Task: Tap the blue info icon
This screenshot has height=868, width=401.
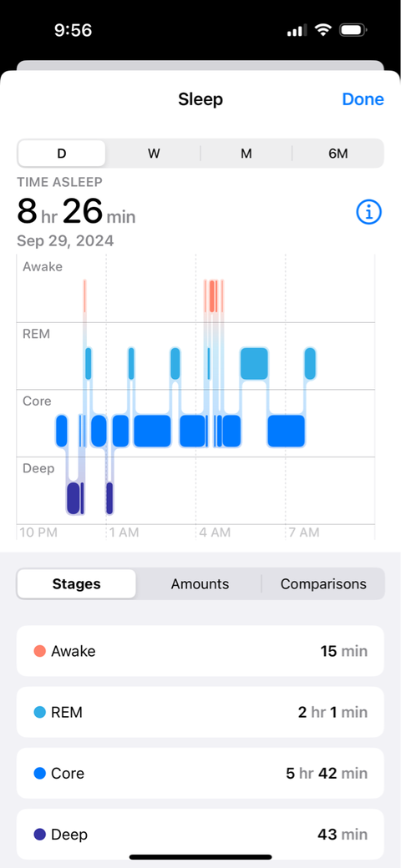Action: click(x=369, y=211)
